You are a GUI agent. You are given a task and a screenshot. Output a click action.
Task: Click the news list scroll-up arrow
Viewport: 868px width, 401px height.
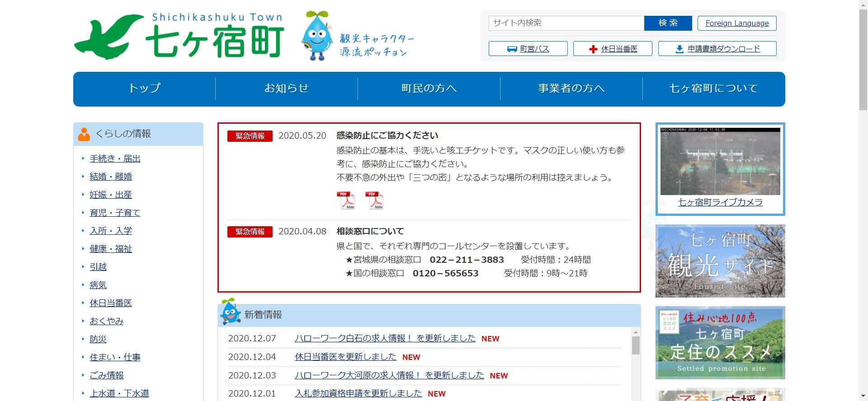636,332
